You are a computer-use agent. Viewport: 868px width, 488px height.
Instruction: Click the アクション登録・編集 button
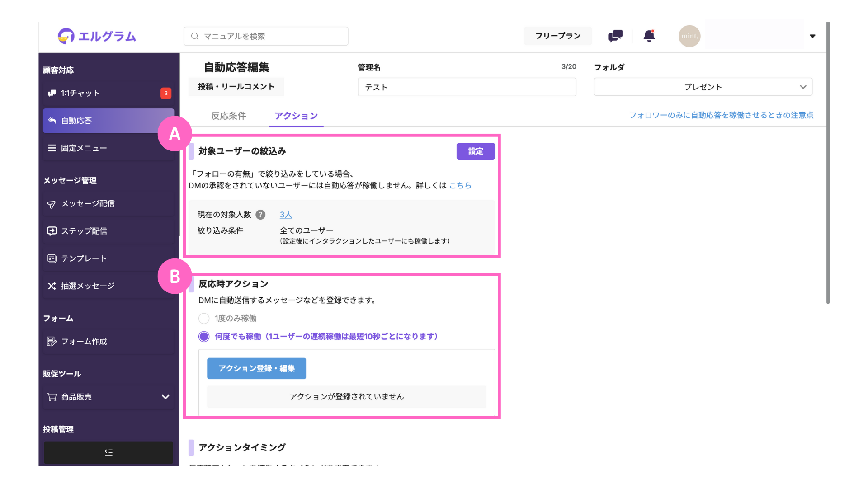[256, 368]
